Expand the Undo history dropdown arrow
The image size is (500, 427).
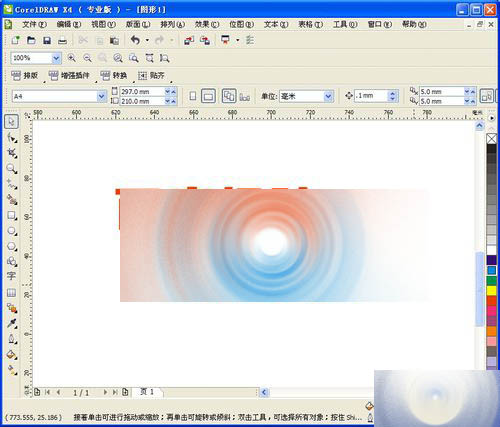click(147, 40)
